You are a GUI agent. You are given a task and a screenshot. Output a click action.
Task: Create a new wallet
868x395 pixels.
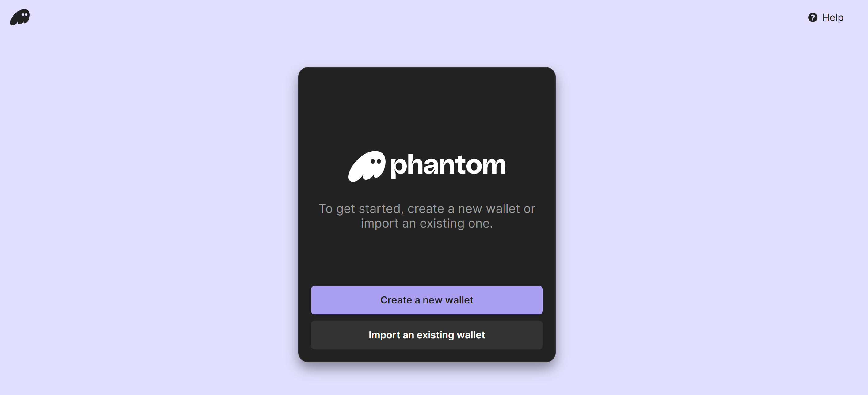point(427,300)
